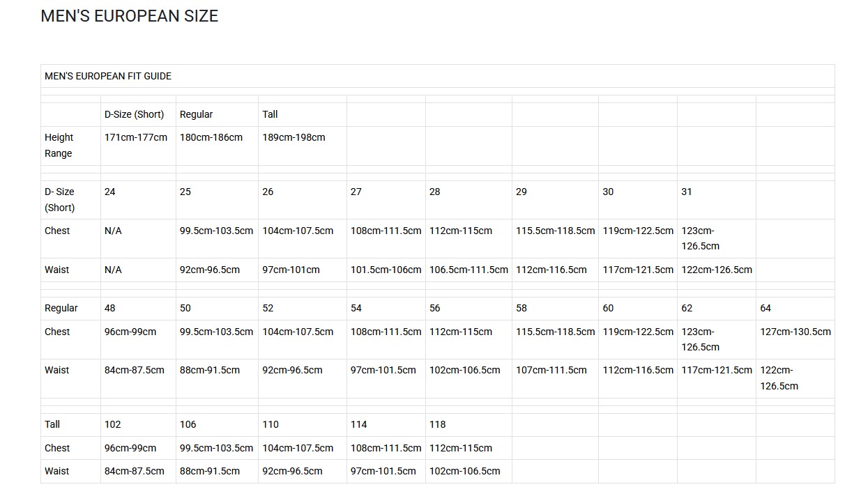Screen dimensions: 868x503
Task: Select Tall size 118 cell
Action: [437, 424]
